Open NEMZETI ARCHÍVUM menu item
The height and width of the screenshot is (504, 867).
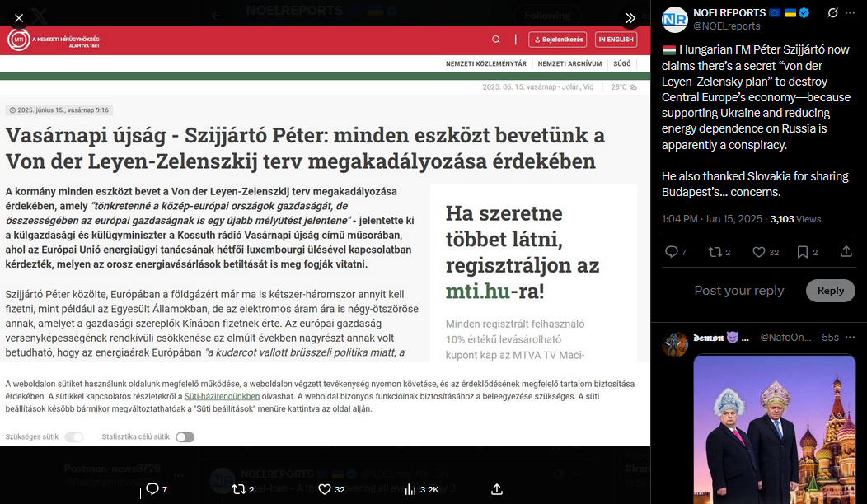coord(569,63)
